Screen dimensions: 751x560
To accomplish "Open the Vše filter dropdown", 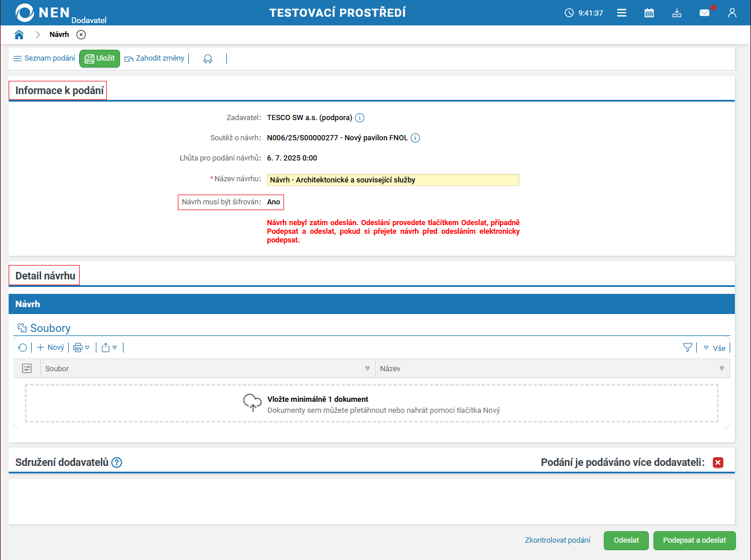I will click(x=715, y=348).
